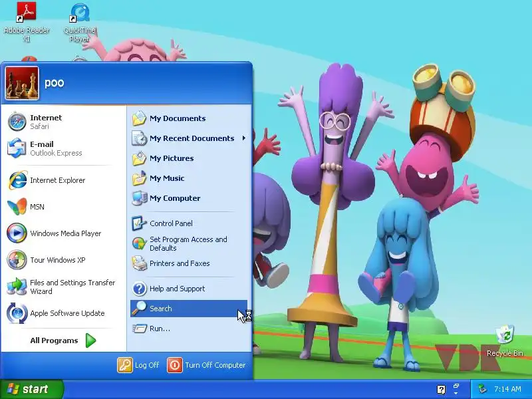The width and height of the screenshot is (532, 399).
Task: Click the MSN butterfly icon
Action: (x=17, y=207)
